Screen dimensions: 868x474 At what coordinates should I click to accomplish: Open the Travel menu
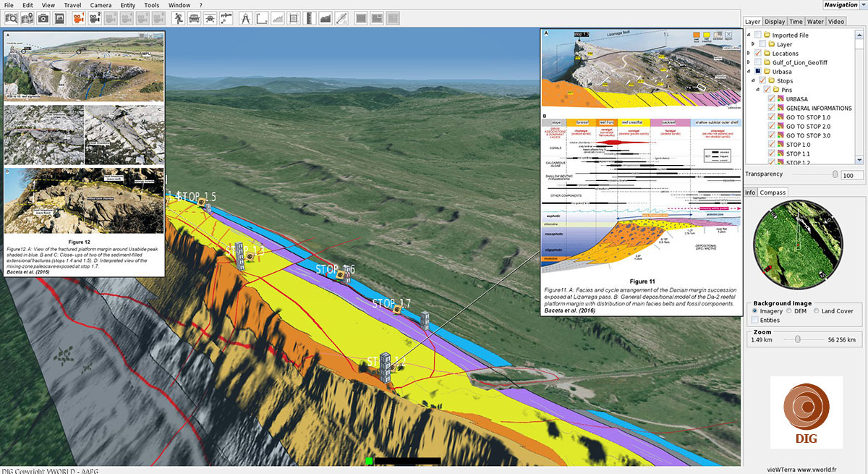72,5
